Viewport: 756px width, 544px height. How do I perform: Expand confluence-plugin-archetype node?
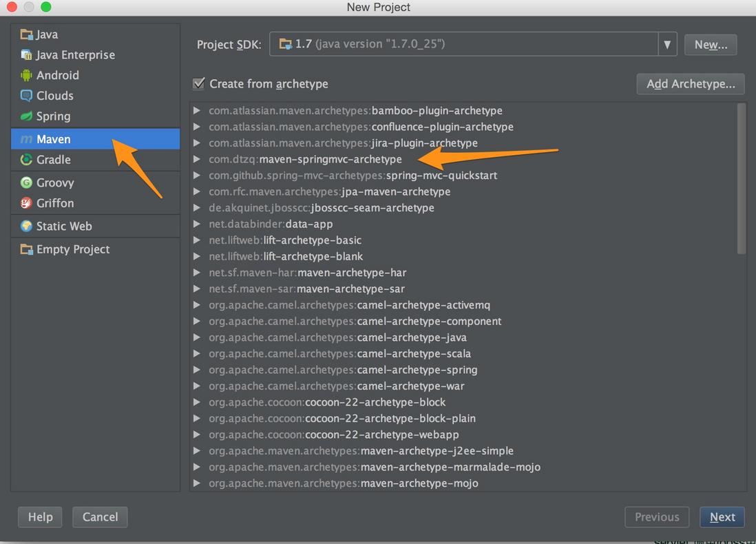197,127
